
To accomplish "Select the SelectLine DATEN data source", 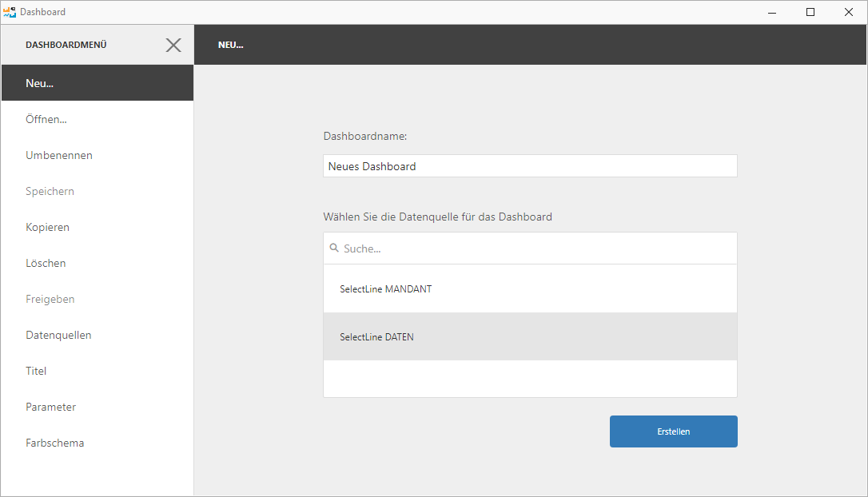I will [530, 336].
